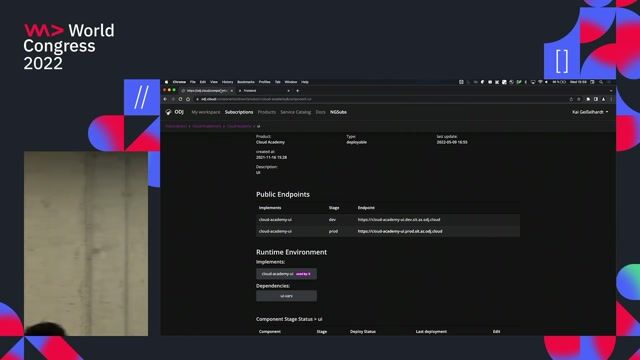This screenshot has height=360, width=640.
Task: Go to Products in the navbar
Action: click(x=267, y=112)
